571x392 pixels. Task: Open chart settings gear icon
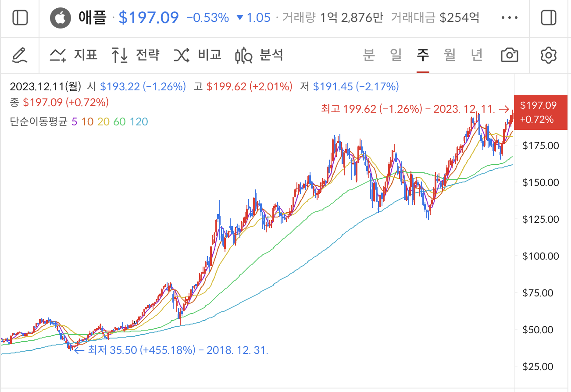pos(549,55)
